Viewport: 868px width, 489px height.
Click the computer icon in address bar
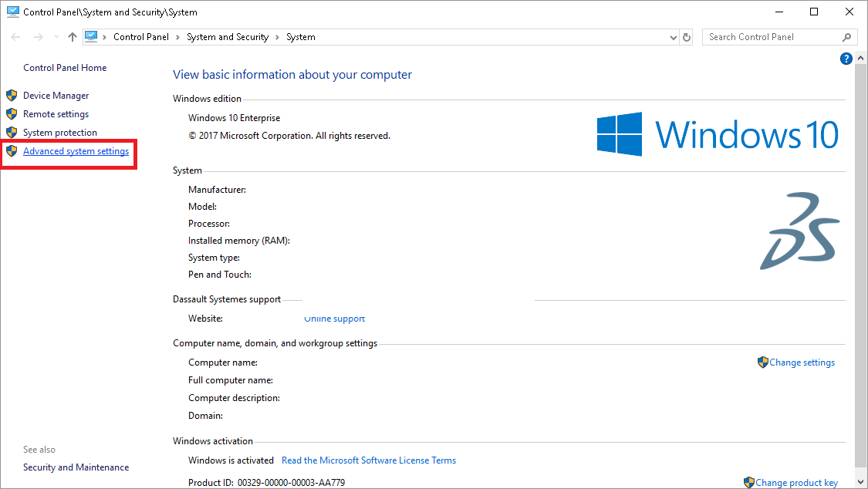[91, 36]
